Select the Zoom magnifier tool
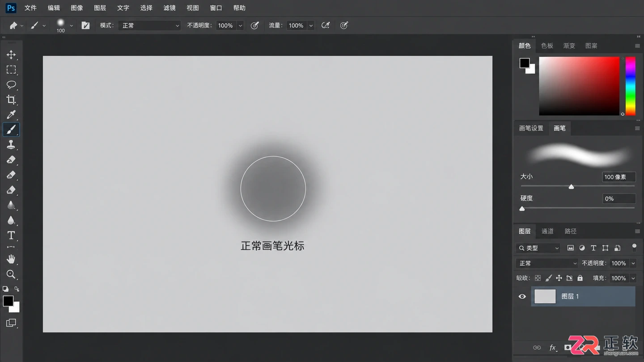The image size is (644, 362). [x=11, y=274]
